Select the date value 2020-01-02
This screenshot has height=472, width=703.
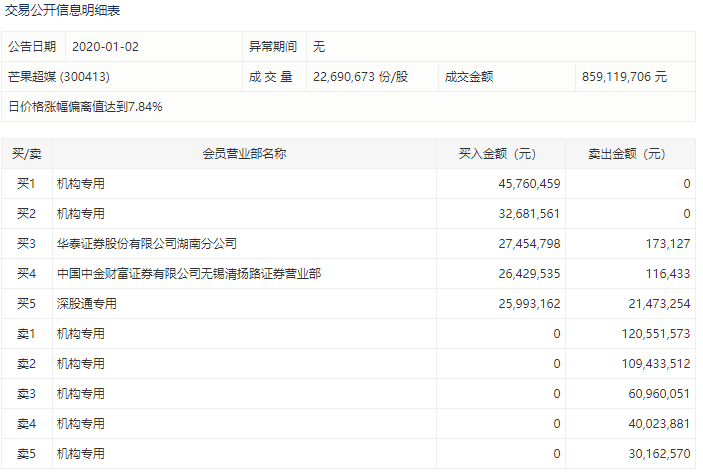point(105,47)
